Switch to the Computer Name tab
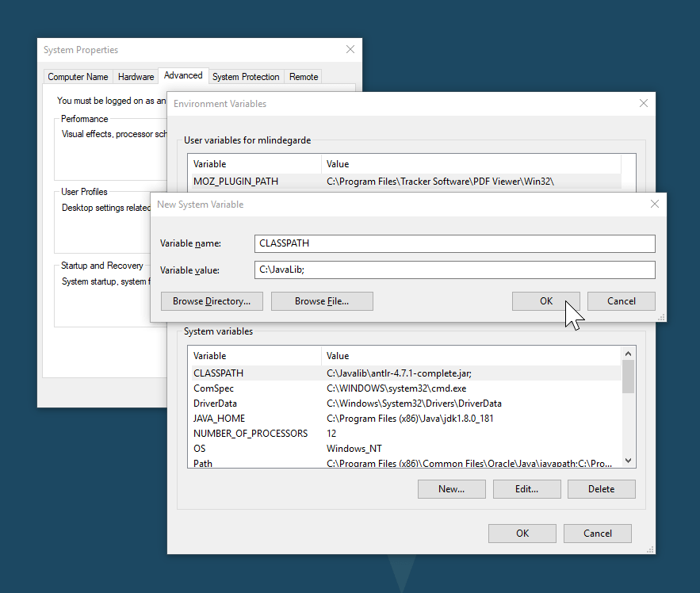 77,76
